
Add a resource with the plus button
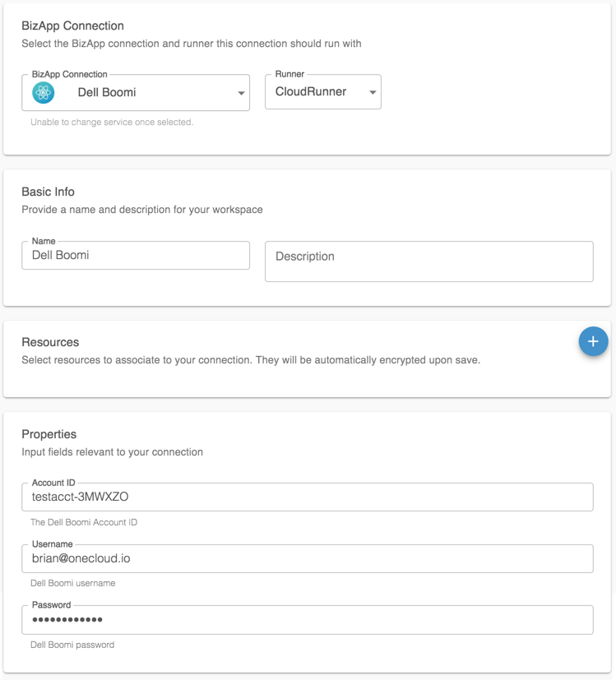[x=593, y=341]
